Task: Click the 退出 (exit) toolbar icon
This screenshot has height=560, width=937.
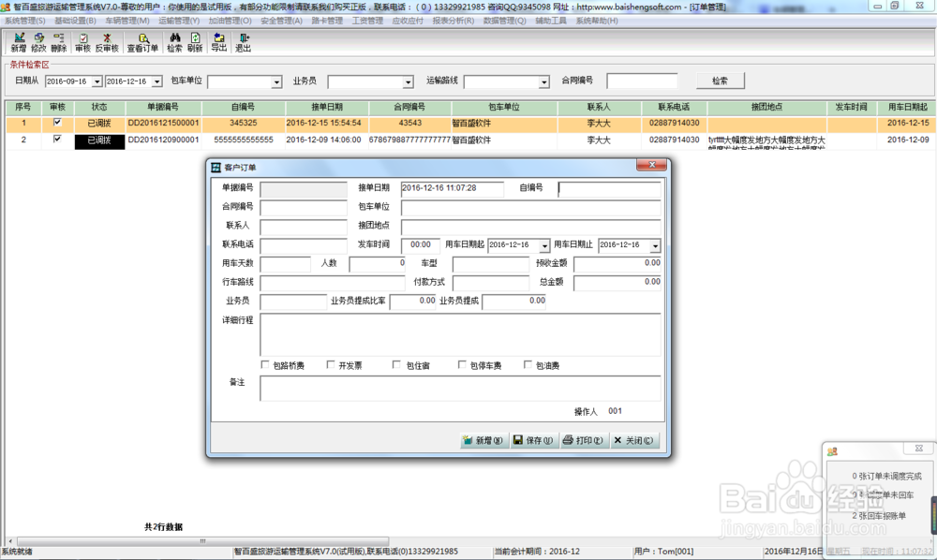Action: pos(244,43)
